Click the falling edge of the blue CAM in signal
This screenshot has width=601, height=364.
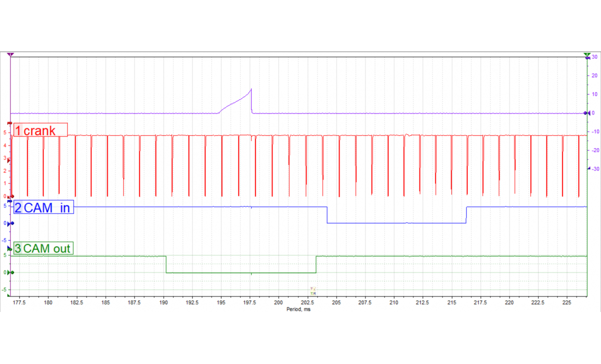click(327, 215)
